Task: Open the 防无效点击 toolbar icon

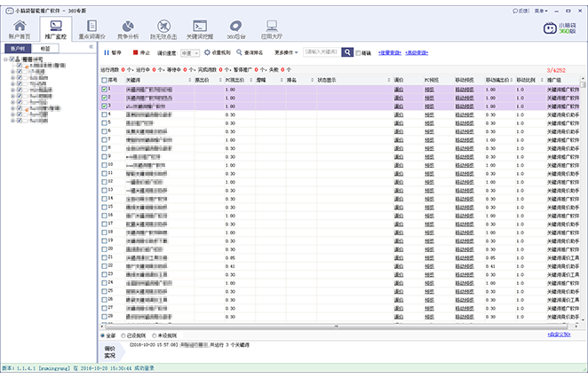Action: click(x=164, y=30)
